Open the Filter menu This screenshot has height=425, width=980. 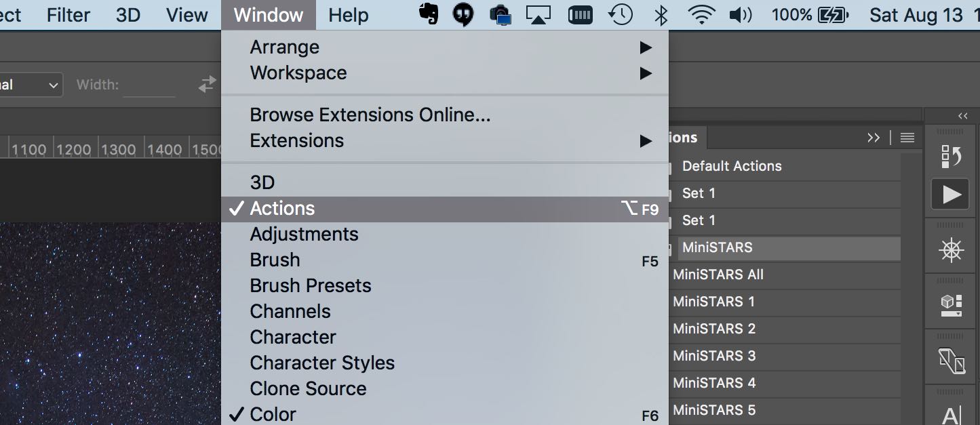pos(68,15)
